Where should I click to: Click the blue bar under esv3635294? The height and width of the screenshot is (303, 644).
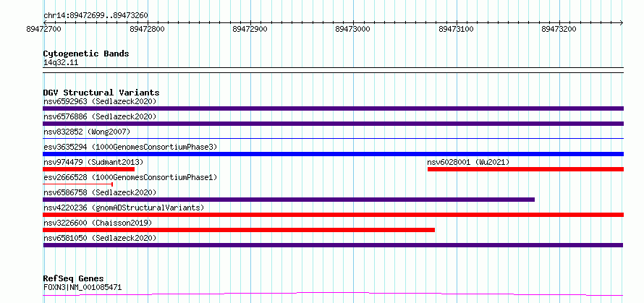[x=333, y=154]
